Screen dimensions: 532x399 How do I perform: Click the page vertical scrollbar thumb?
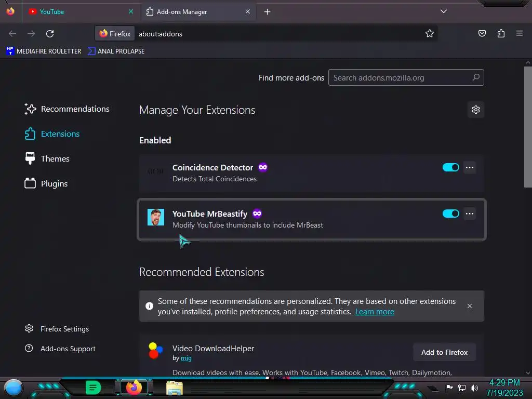[528, 127]
